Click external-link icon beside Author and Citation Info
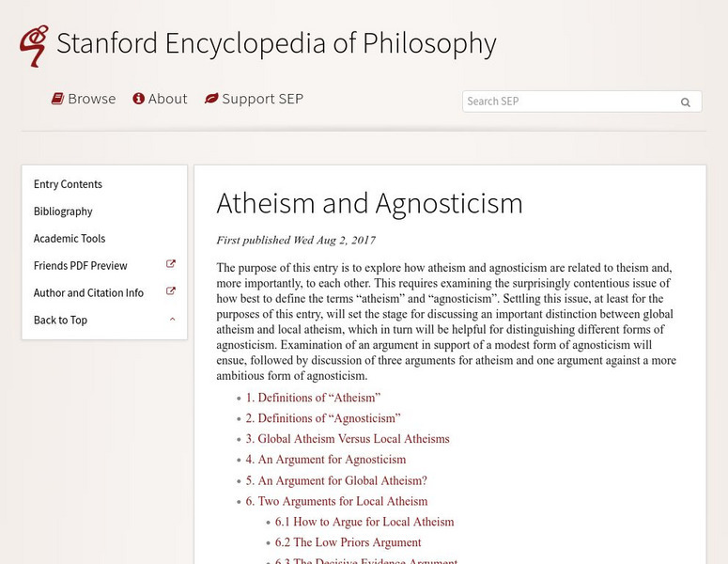Image resolution: width=728 pixels, height=564 pixels. tap(171, 290)
